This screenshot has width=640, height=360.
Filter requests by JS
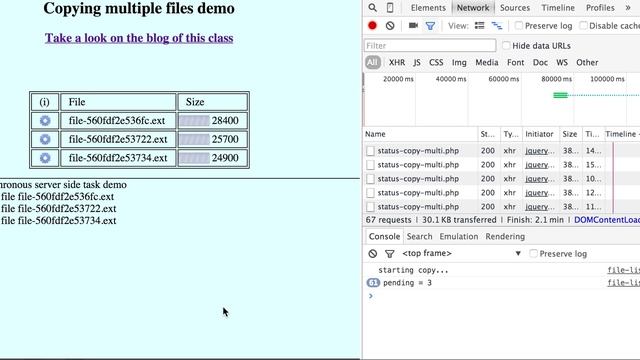coord(417,62)
